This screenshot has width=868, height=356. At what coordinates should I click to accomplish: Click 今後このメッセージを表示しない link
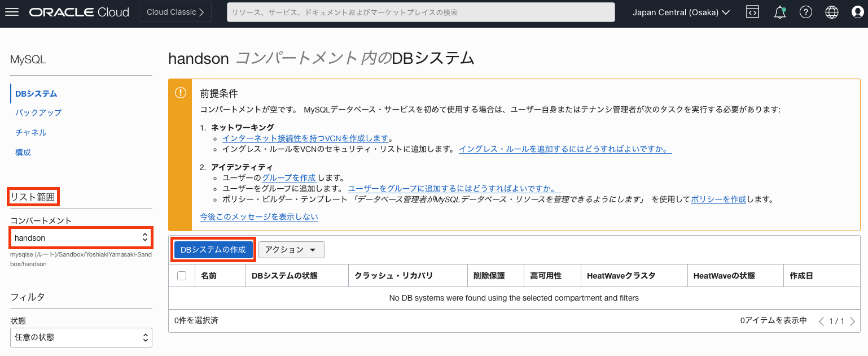(x=259, y=216)
